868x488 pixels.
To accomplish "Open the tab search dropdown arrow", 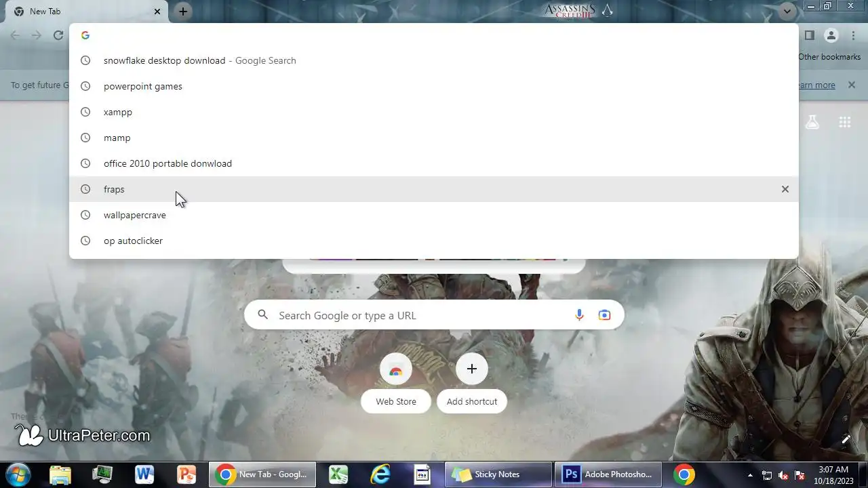I will pyautogui.click(x=787, y=12).
